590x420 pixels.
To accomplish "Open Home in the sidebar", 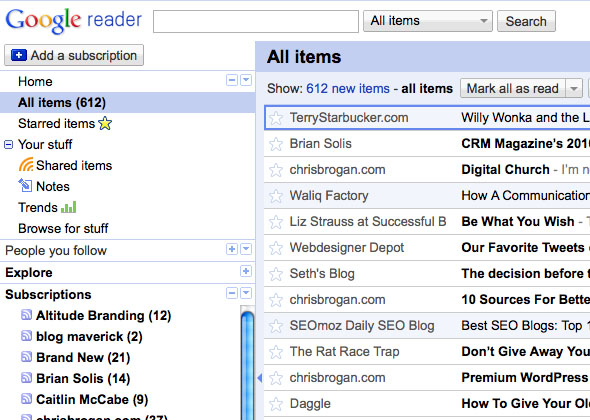I will 35,81.
